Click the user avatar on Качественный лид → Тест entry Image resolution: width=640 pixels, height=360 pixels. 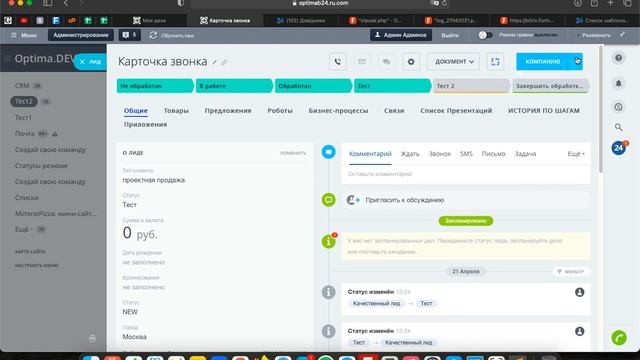pyautogui.click(x=580, y=292)
